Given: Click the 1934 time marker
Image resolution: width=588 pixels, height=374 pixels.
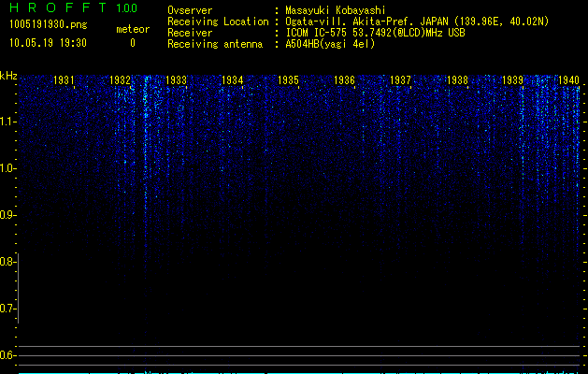Looking at the screenshot, I should (x=232, y=79).
